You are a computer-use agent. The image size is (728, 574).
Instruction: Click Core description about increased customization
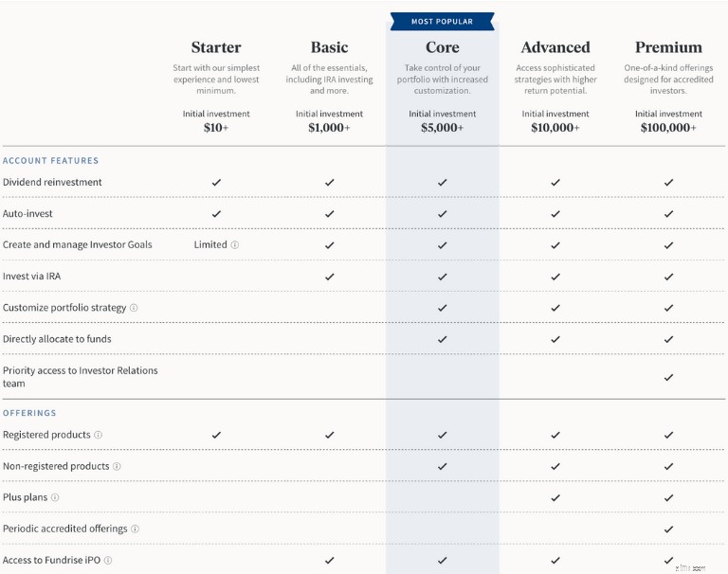[x=443, y=80]
